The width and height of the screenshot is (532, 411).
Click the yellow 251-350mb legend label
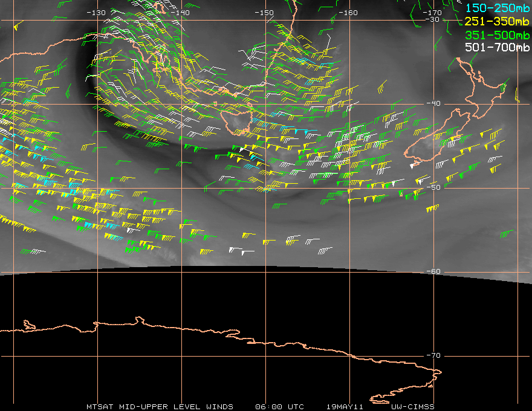498,22
